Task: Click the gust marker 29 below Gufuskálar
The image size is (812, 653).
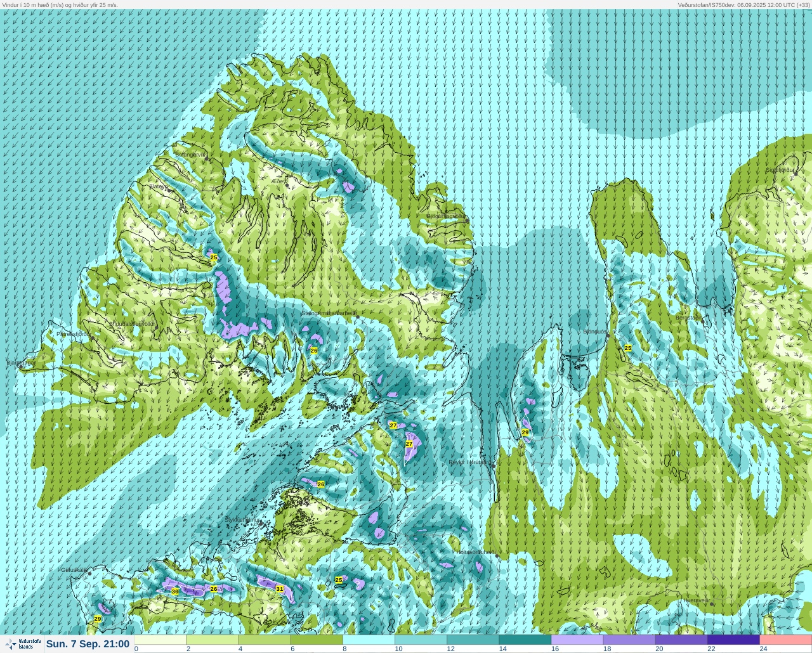Action: point(98,619)
